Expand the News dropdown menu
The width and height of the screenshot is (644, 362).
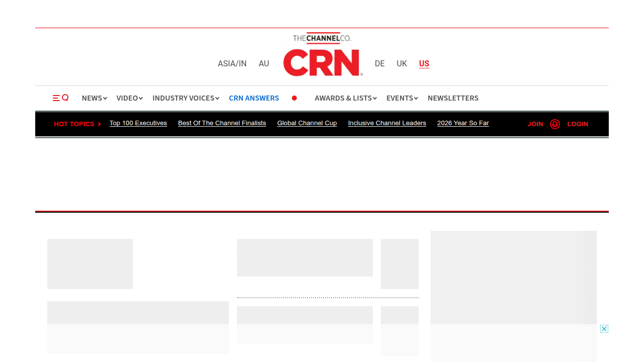(95, 98)
